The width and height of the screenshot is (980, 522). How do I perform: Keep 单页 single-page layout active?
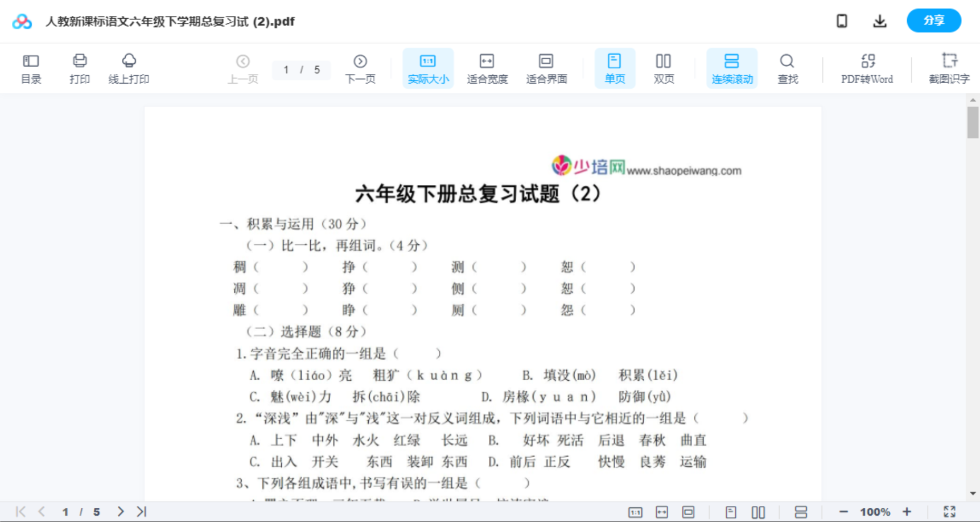click(x=615, y=68)
